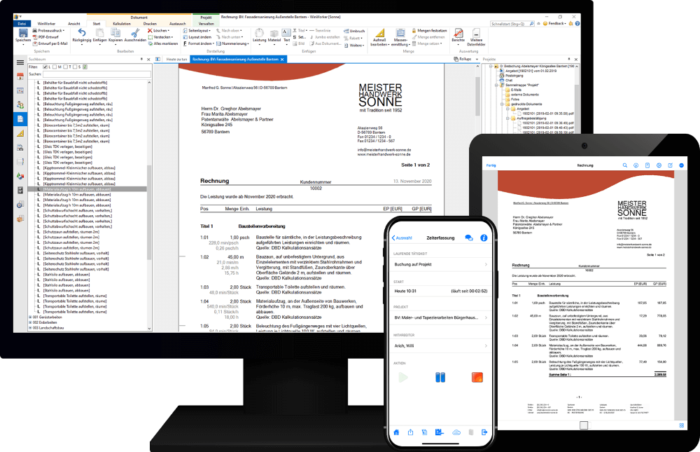
Task: Tap the cloud icon in phone bottom bar
Action: (456, 432)
